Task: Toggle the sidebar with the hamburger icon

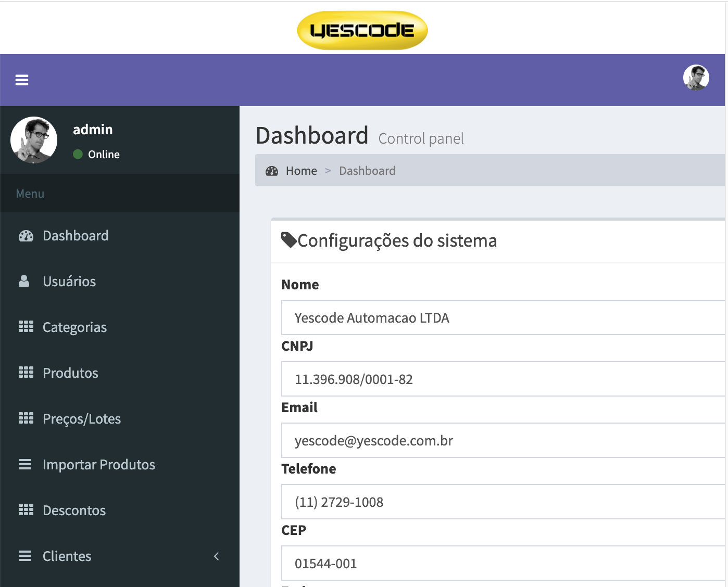Action: 22,80
